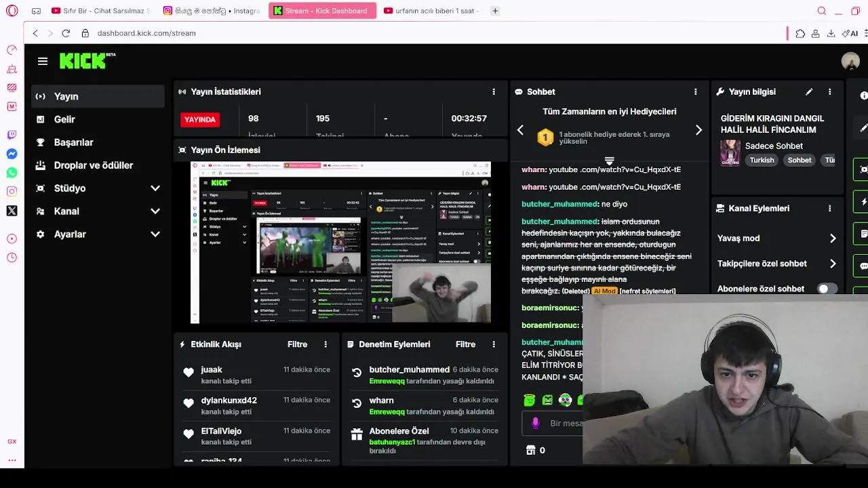Open Etkinlik Akışı three-dot menu
Viewport: 868px width, 488px height.
pyautogui.click(x=325, y=344)
